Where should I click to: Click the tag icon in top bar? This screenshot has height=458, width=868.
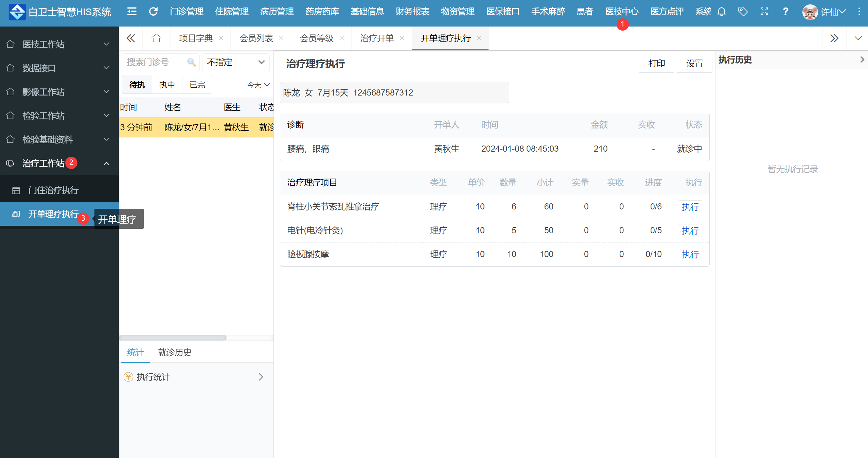point(743,12)
